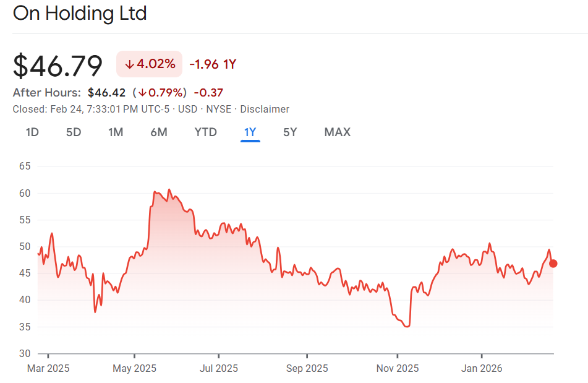
Task: Click the Nov 2025 x-axis label
Action: point(398,368)
